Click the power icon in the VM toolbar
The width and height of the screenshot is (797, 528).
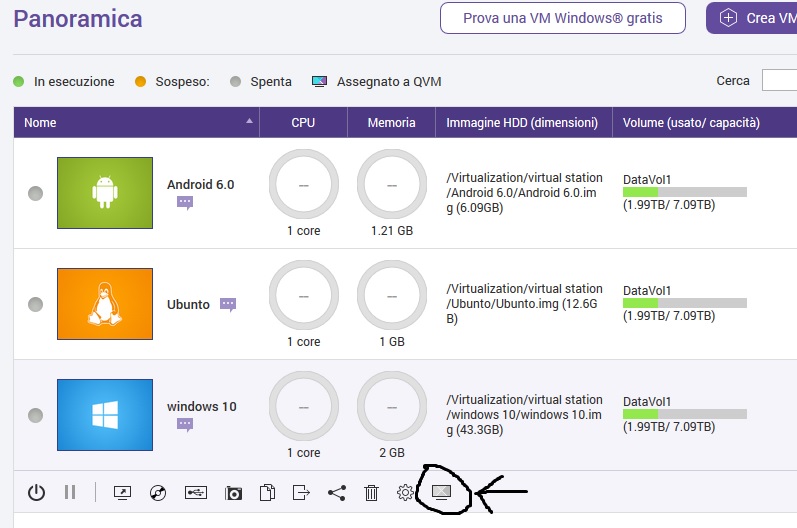pyautogui.click(x=36, y=492)
